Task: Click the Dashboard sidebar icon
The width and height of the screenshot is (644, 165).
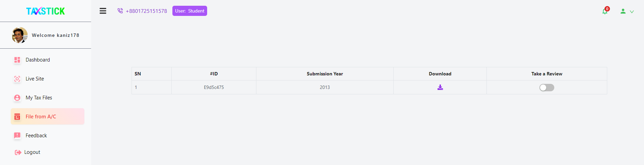Action: pos(17,60)
